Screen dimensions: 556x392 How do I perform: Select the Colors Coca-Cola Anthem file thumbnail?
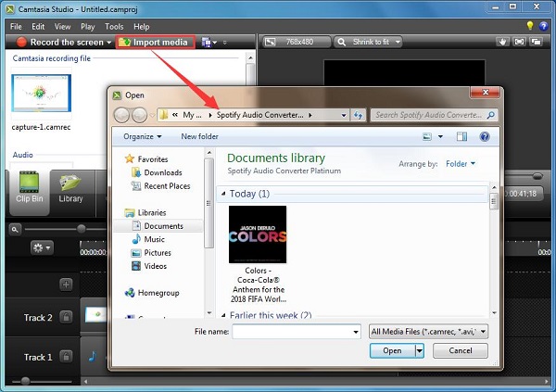(x=258, y=234)
